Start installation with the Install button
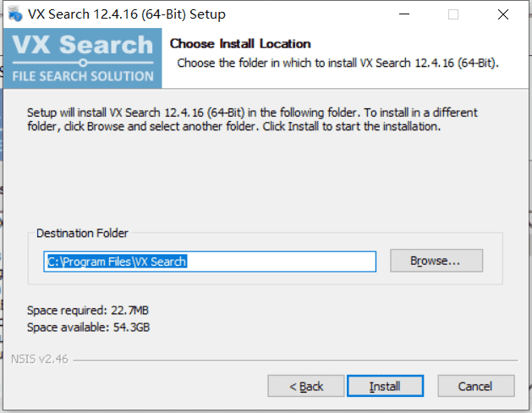Screen dimensions: 532x413 (x=385, y=386)
